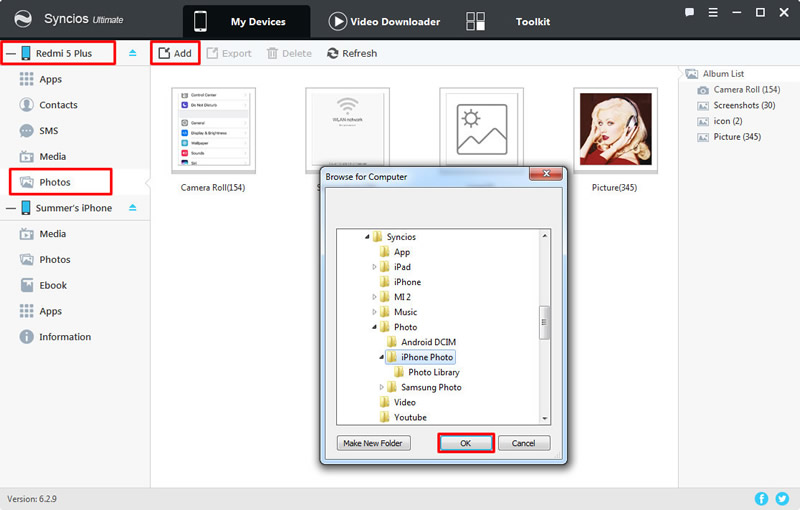
Task: Click Cancel in the dialog
Action: click(x=524, y=443)
